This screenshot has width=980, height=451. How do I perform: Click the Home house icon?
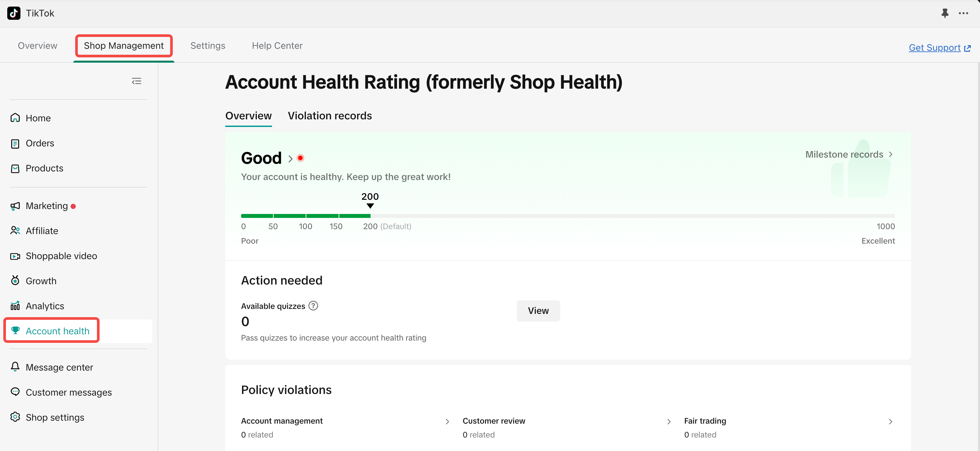coord(15,118)
